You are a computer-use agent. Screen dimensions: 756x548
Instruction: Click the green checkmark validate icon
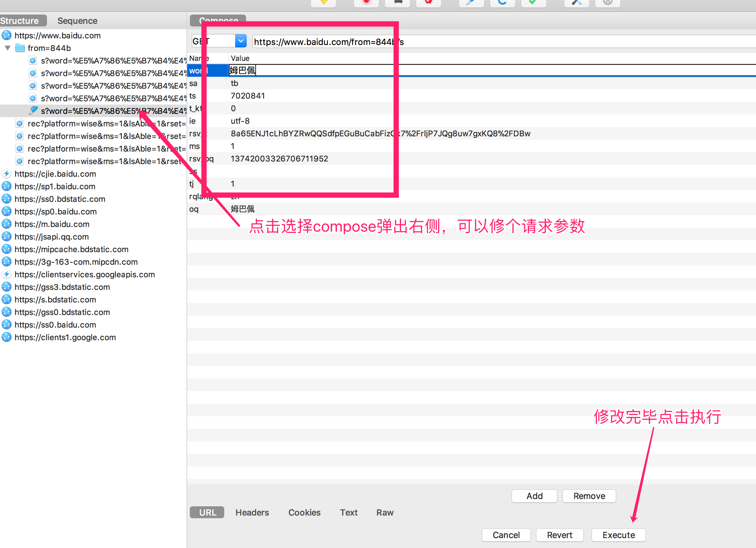click(x=533, y=3)
